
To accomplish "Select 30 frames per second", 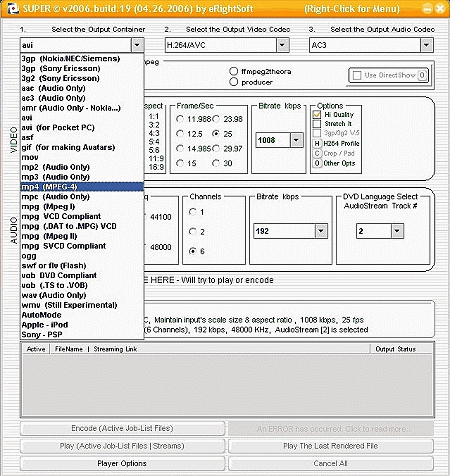I will pyautogui.click(x=216, y=163).
